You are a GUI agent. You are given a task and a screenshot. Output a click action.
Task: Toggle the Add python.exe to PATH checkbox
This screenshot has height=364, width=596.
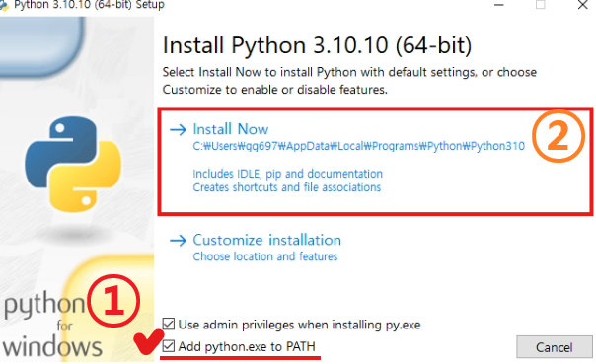169,346
